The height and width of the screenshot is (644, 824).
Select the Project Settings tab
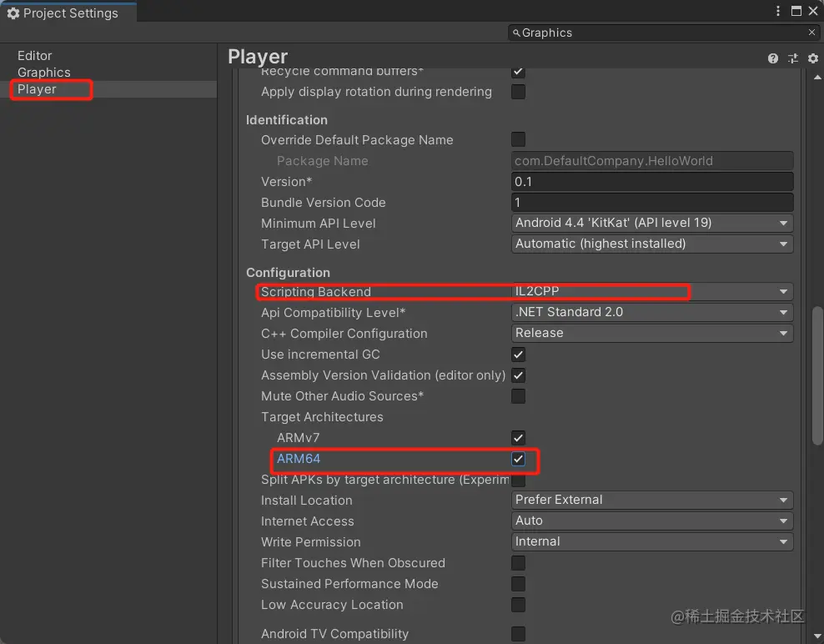68,13
